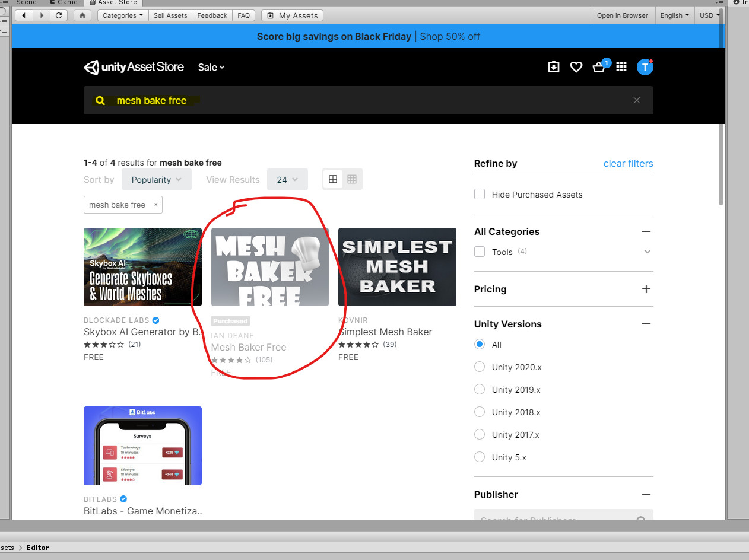Viewport: 749px width, 560px height.
Task: Switch to the compact grid view icon
Action: tap(352, 179)
